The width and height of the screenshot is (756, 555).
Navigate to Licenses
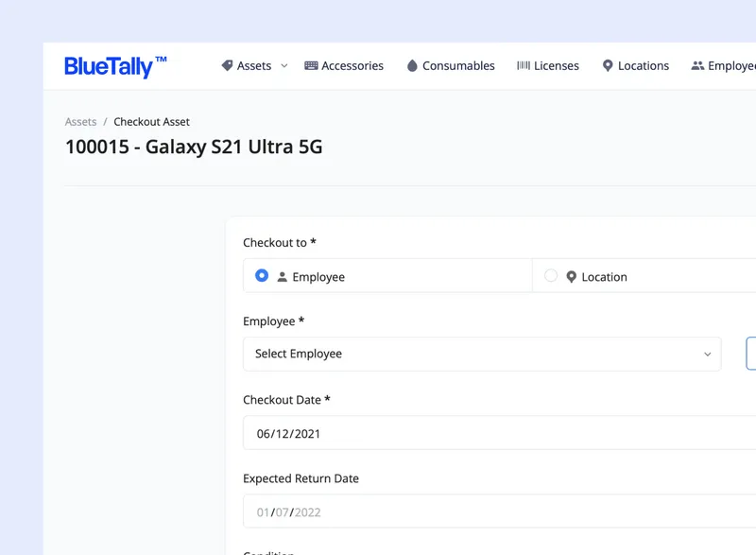coord(557,65)
